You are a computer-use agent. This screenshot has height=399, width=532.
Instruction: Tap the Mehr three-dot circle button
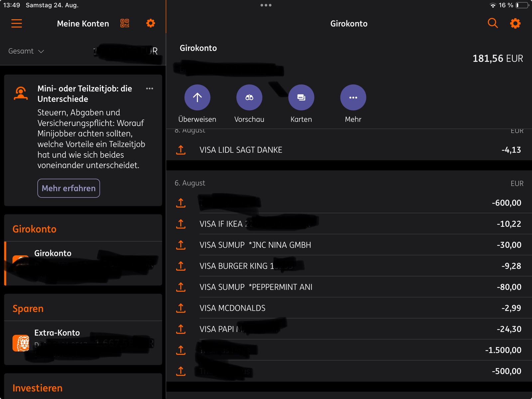point(353,97)
